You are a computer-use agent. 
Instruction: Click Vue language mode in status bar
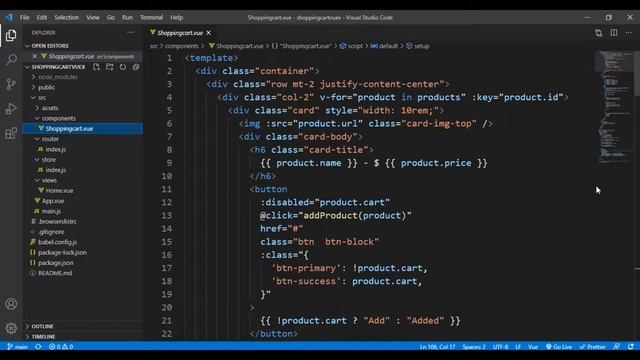pyautogui.click(x=533, y=347)
